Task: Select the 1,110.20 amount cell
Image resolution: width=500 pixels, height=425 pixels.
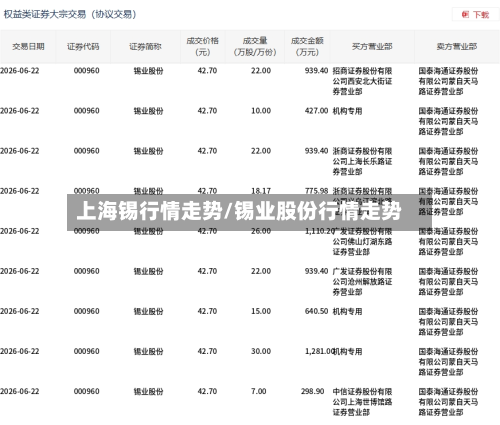Action: tap(319, 231)
